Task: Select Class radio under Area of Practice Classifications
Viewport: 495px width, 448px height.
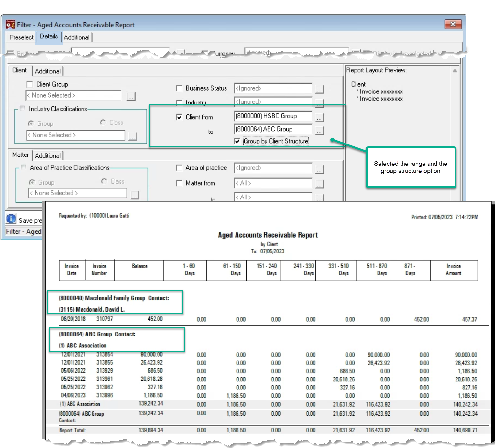Action: pos(104,181)
